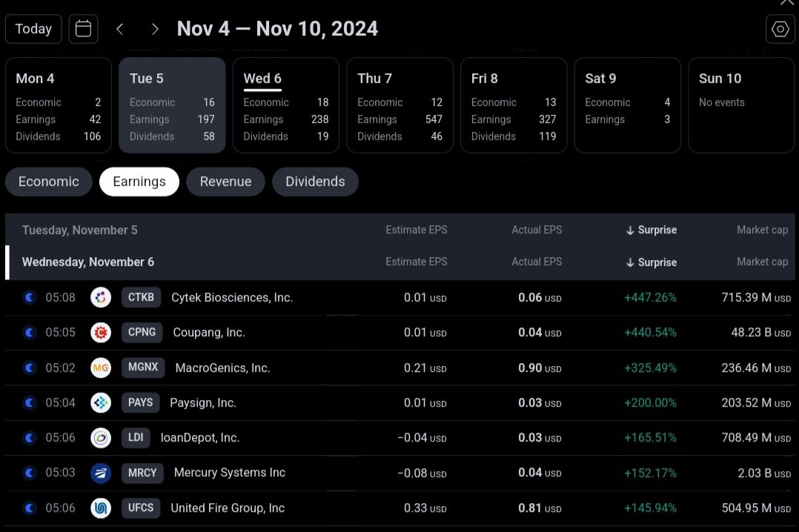Open the calendar date picker icon
The height and width of the screenshot is (532, 799).
[x=84, y=29]
